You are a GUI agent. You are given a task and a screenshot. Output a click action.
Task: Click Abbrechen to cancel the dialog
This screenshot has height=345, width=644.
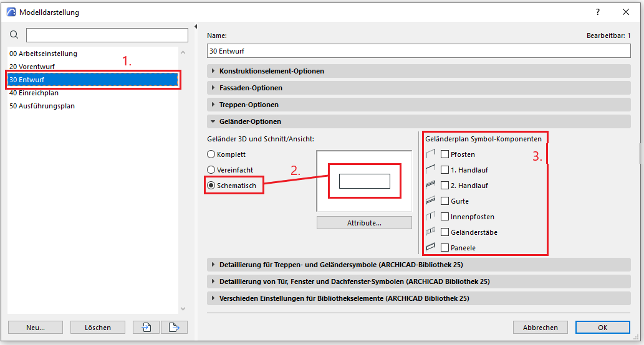click(540, 327)
